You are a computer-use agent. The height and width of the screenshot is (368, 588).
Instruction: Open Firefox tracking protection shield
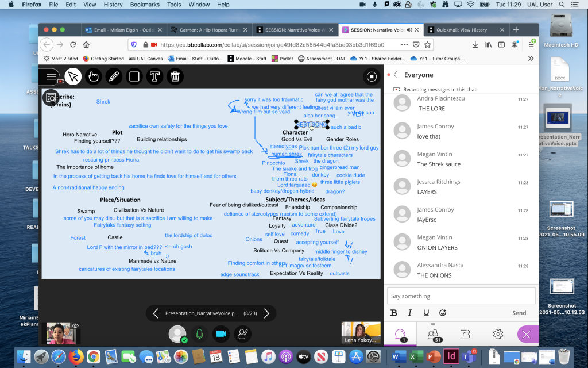pos(134,45)
